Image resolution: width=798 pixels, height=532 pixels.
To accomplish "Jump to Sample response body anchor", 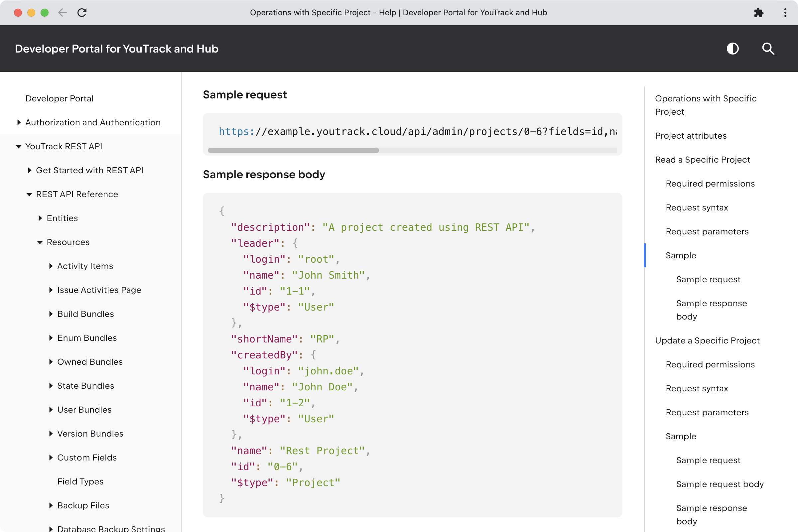I will [x=711, y=310].
